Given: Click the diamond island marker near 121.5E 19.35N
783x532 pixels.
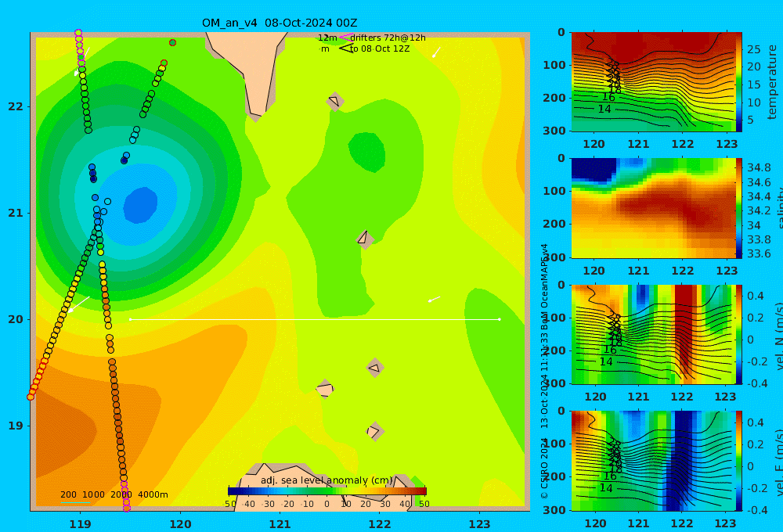Looking at the screenshot, I should click(325, 389).
